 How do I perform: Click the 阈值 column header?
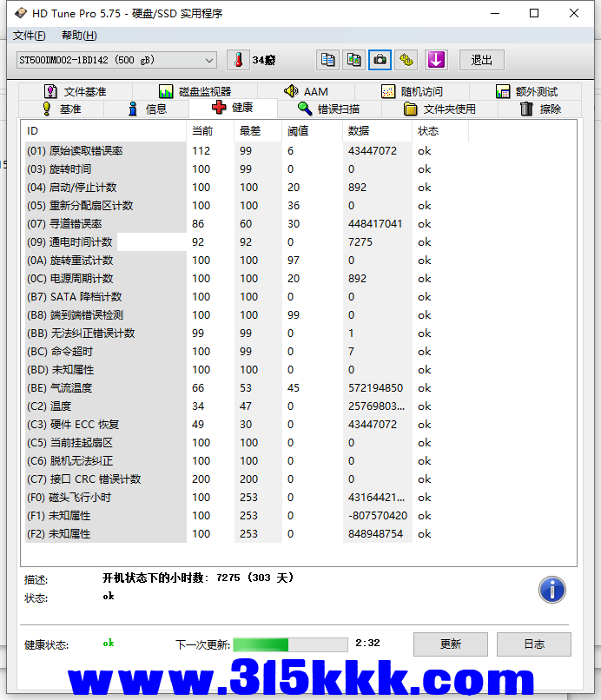[298, 131]
